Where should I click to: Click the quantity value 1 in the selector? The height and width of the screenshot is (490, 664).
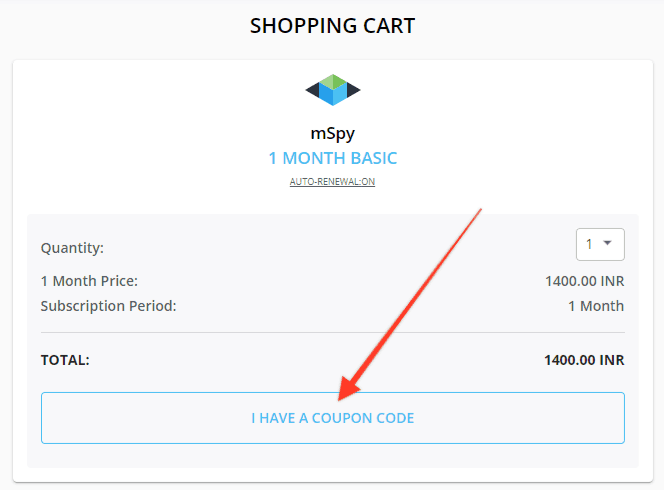[x=589, y=244]
